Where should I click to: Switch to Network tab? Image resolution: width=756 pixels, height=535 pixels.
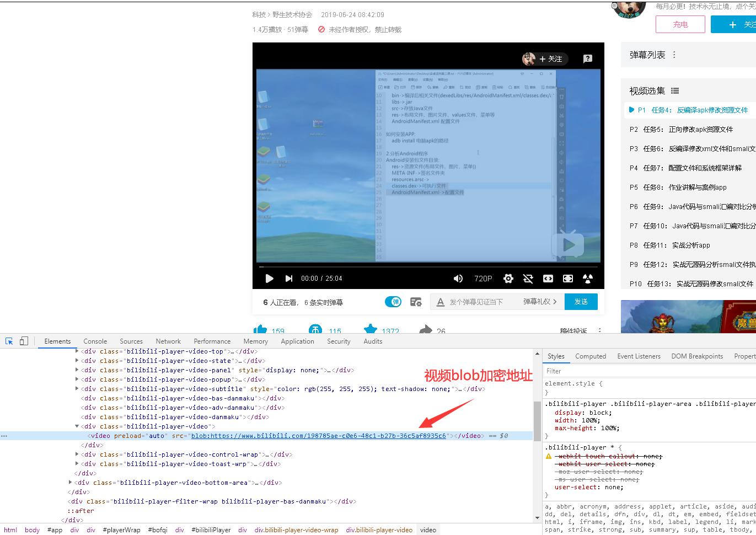click(168, 341)
